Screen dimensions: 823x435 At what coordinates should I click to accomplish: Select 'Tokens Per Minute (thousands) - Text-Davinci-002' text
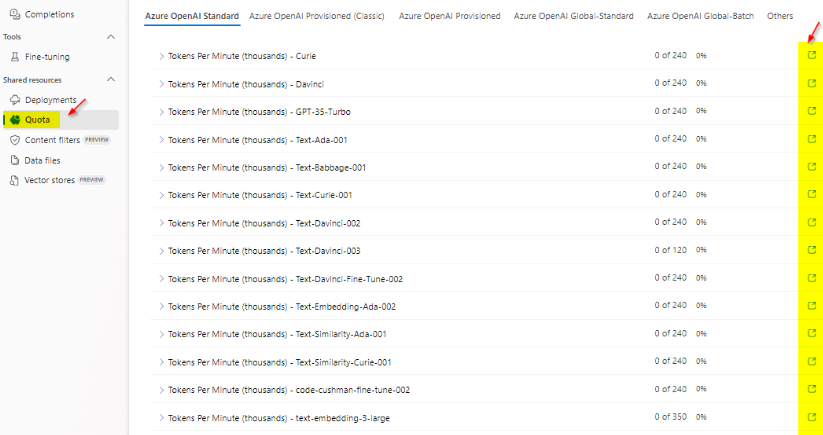click(264, 223)
